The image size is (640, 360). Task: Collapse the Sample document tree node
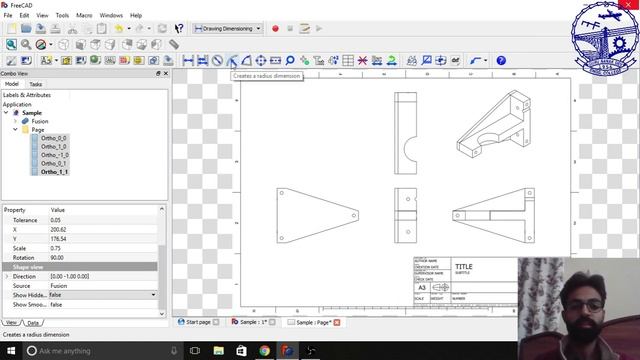(x=6, y=113)
